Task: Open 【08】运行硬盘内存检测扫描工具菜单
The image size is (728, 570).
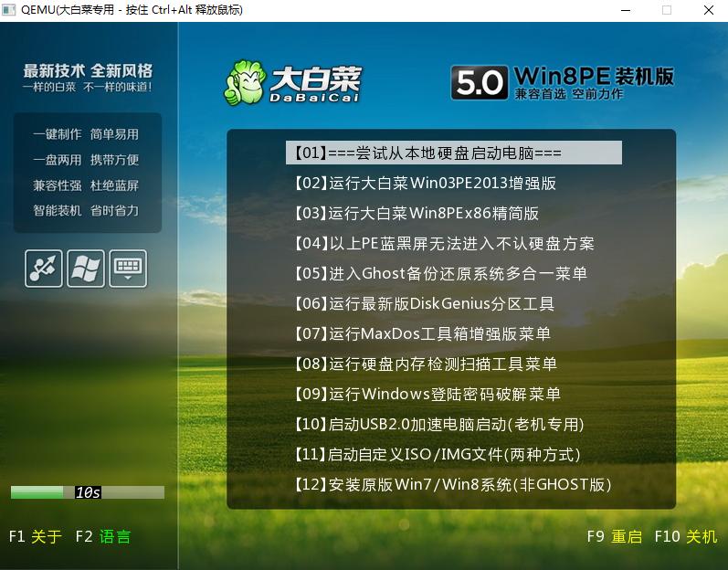Action: pos(426,364)
